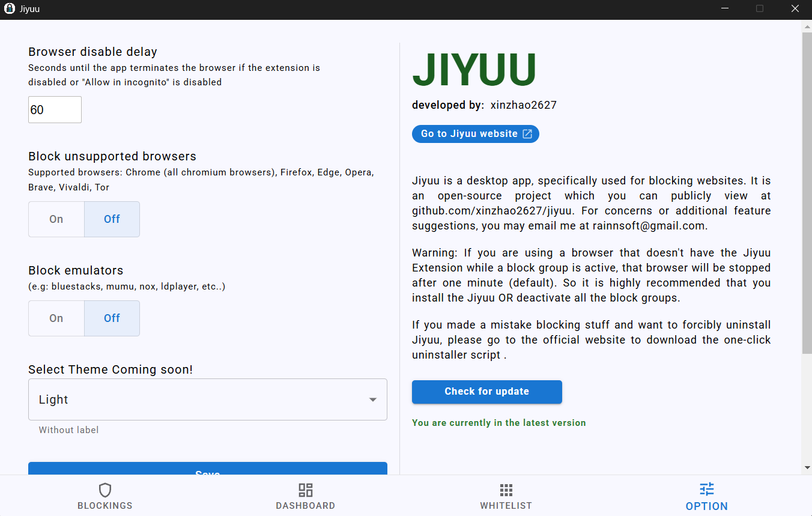This screenshot has height=516, width=812.
Task: Open the Go to Jiyuu website link
Action: point(468,134)
